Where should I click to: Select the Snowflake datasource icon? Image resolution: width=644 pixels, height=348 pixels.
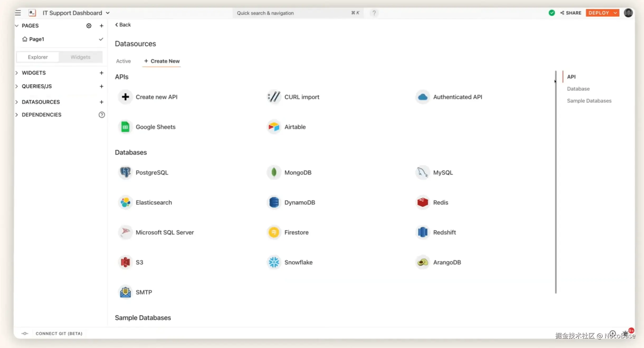click(274, 262)
